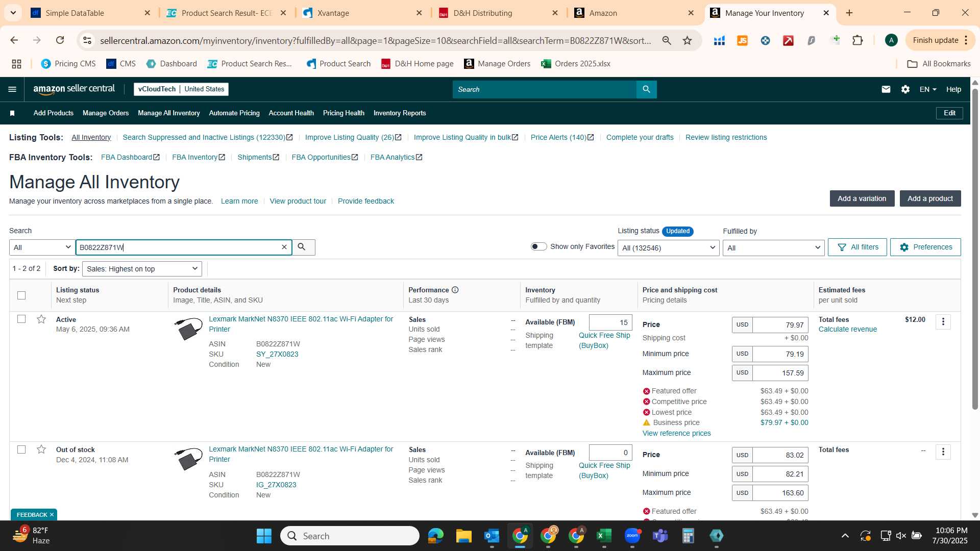
Task: Open the Sort by Sales dropdown
Action: [x=142, y=269]
